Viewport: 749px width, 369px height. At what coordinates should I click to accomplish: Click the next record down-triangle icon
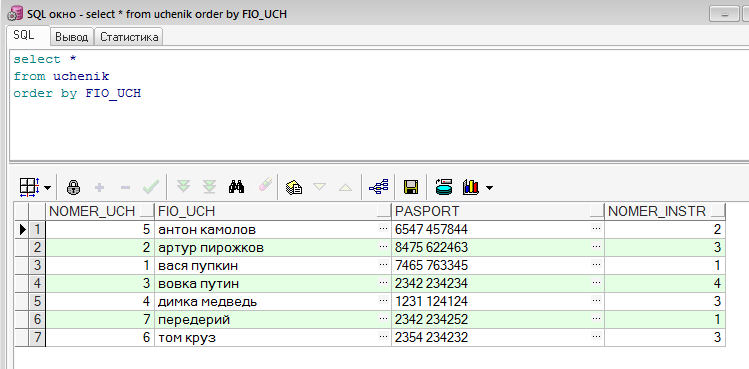[319, 187]
